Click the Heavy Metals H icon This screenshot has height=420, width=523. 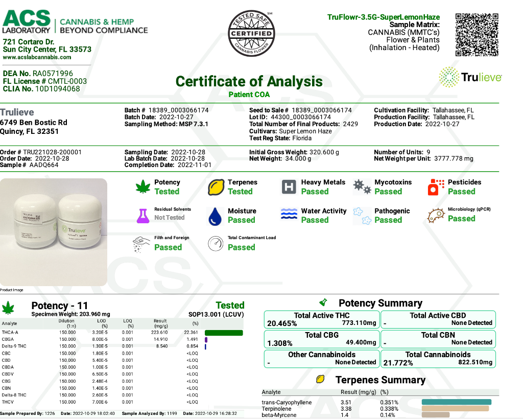tap(289, 187)
